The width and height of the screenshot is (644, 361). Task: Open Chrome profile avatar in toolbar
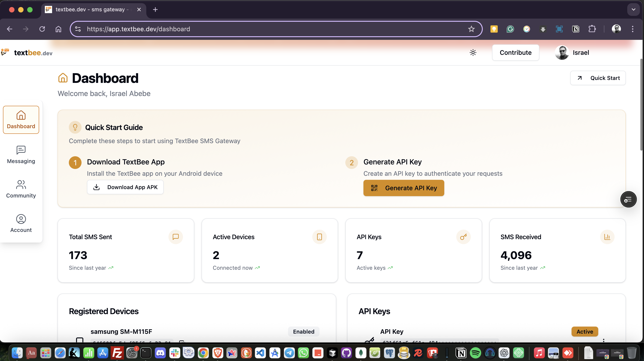(x=616, y=29)
